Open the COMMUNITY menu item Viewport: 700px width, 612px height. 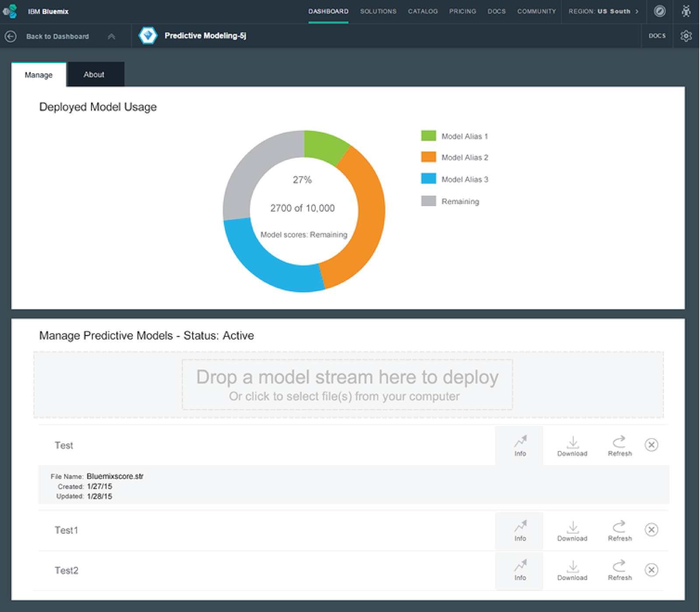pyautogui.click(x=536, y=11)
